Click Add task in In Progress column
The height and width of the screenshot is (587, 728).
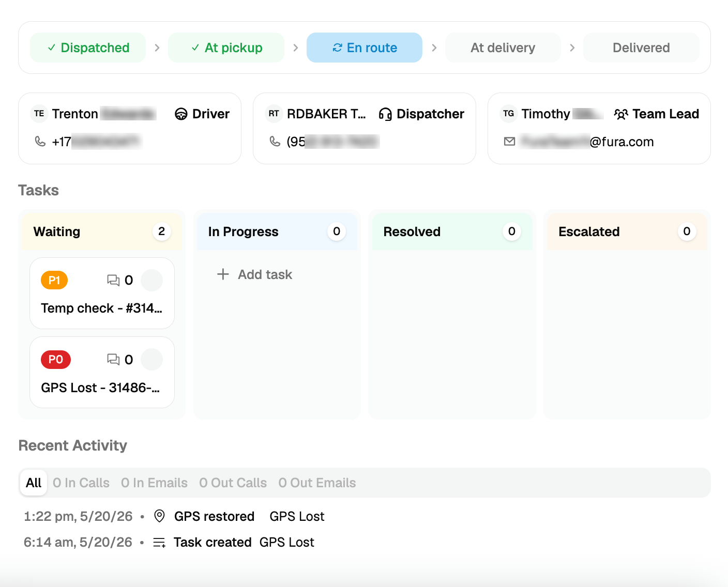tap(254, 274)
